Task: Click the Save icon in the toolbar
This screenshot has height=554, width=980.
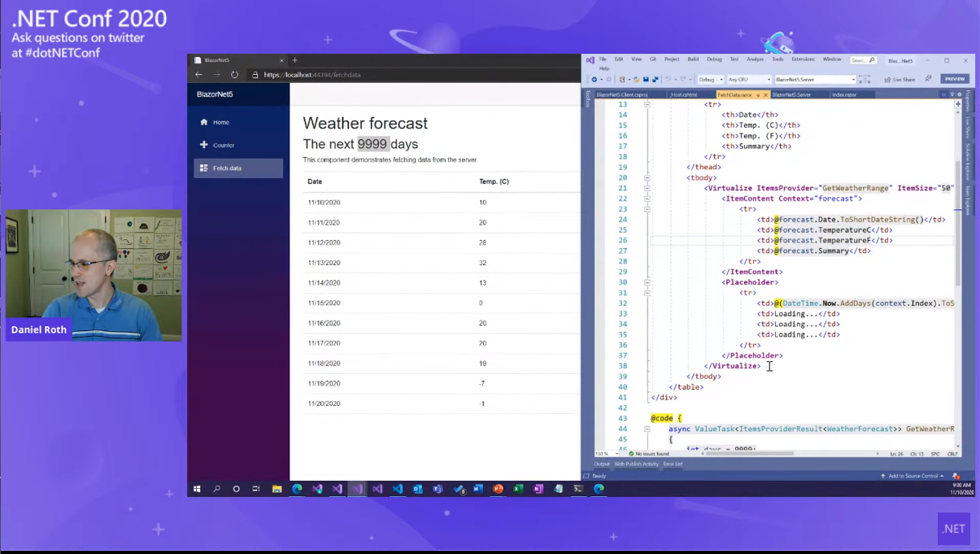Action: pyautogui.click(x=646, y=80)
